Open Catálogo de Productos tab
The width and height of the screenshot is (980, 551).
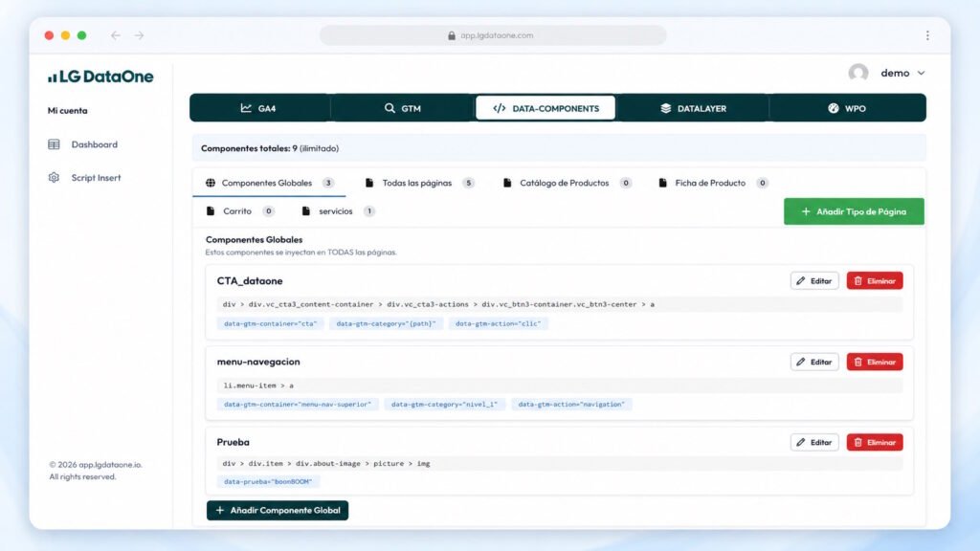(x=568, y=183)
